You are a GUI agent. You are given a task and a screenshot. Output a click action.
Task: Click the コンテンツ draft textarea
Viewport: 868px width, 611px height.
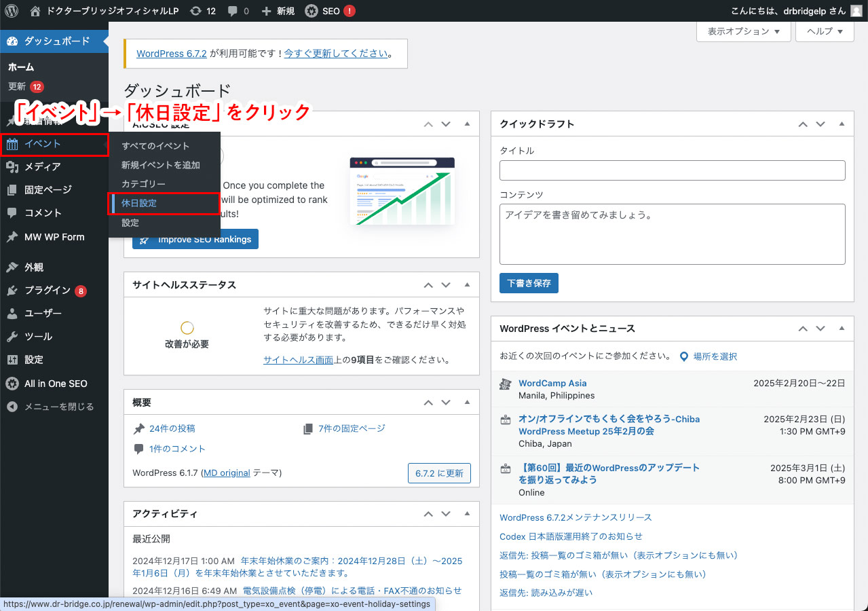[672, 234]
